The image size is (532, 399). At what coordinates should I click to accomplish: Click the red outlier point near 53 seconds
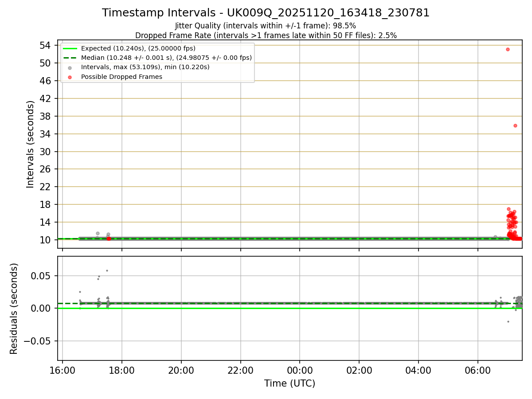[508, 49]
